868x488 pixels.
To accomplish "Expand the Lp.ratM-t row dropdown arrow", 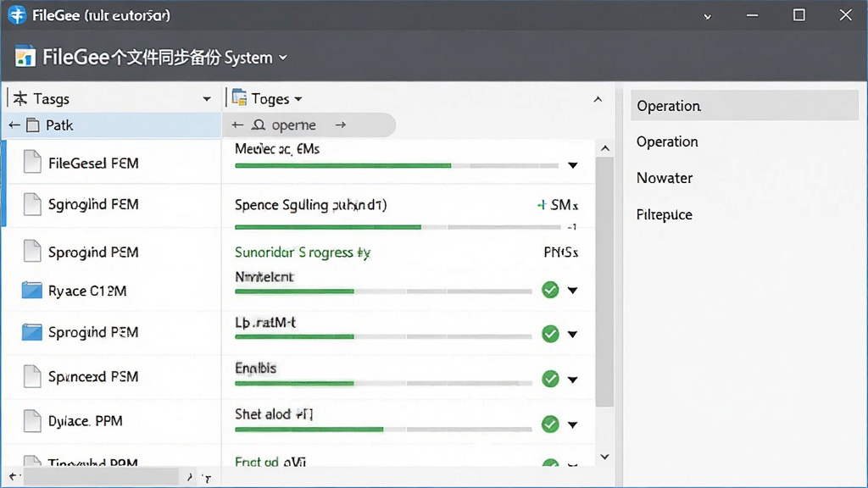I will 573,334.
